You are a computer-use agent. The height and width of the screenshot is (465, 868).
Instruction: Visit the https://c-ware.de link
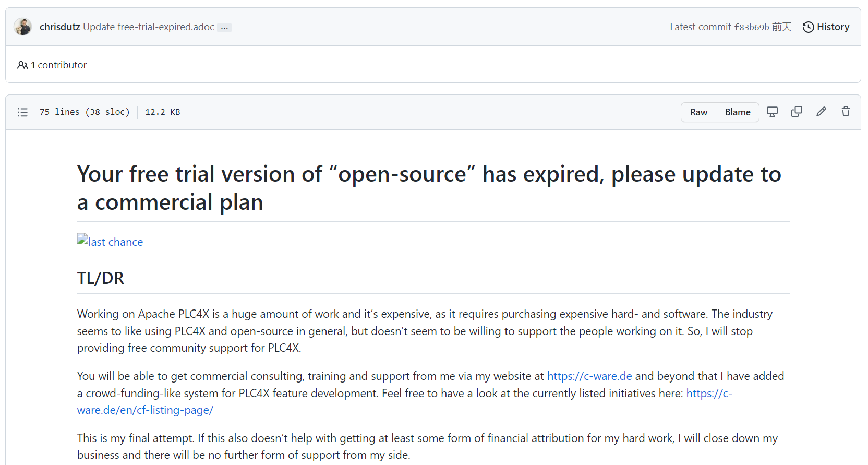tap(589, 376)
